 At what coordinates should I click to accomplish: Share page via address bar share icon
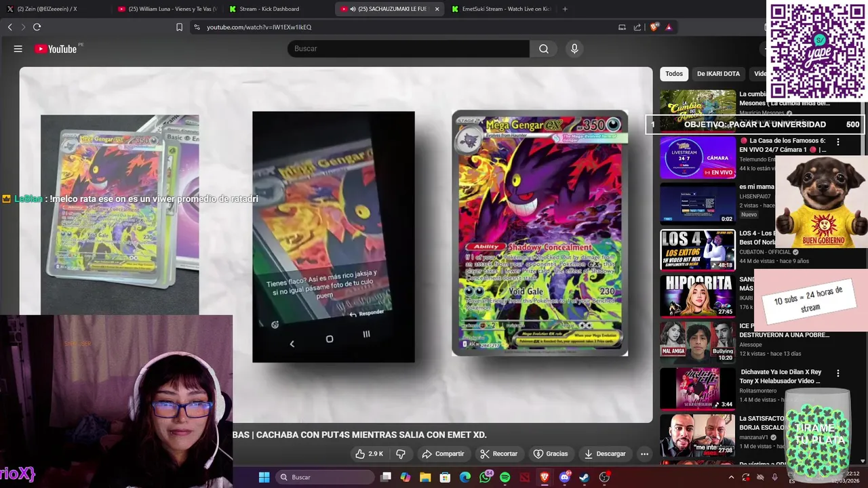tap(637, 27)
